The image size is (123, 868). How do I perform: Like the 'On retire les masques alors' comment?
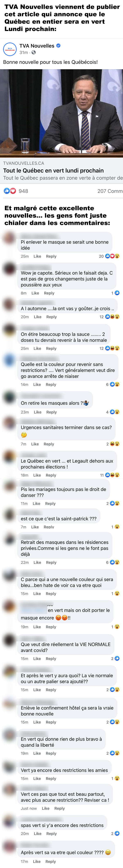(38, 412)
